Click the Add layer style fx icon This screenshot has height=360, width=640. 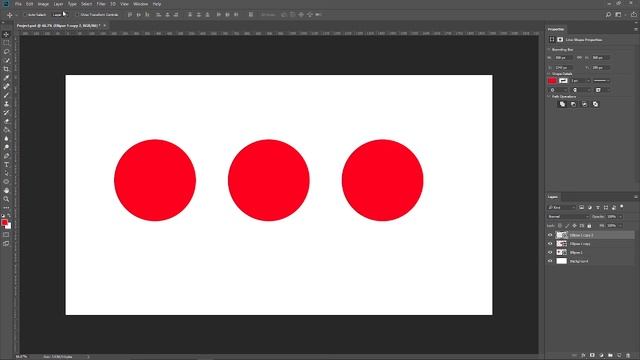click(x=583, y=356)
